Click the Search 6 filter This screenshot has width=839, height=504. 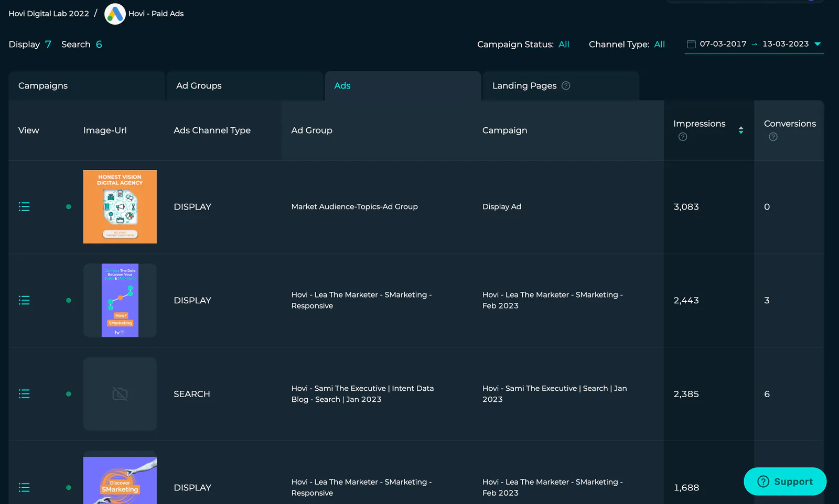82,45
